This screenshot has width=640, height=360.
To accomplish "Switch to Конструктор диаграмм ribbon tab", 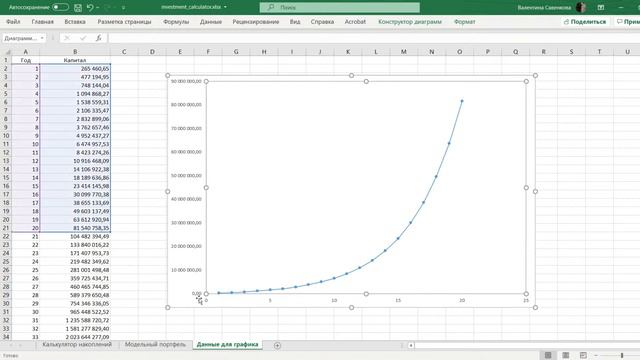I will (x=410, y=22).
